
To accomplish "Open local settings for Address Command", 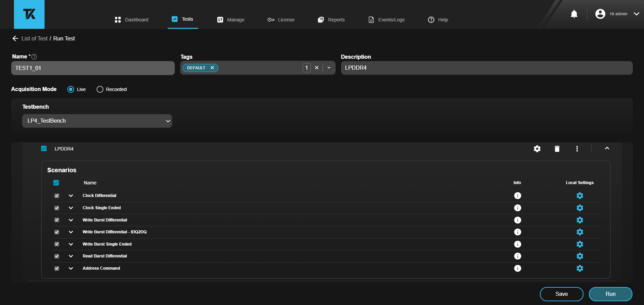I will tap(580, 268).
